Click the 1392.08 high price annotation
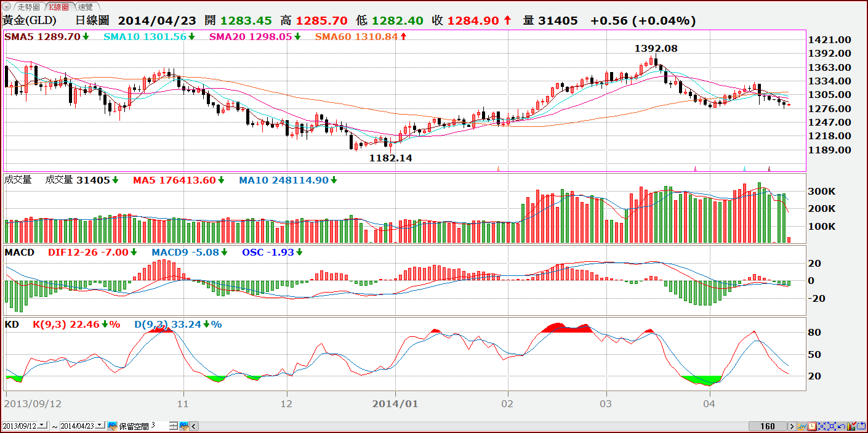Viewport: 868px width, 433px height. click(656, 47)
